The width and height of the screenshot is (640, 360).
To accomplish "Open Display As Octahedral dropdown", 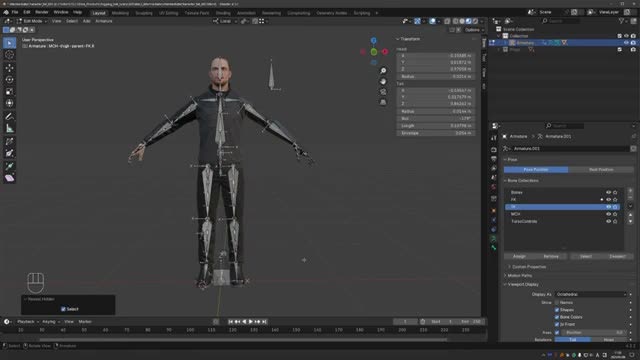I will [x=591, y=294].
